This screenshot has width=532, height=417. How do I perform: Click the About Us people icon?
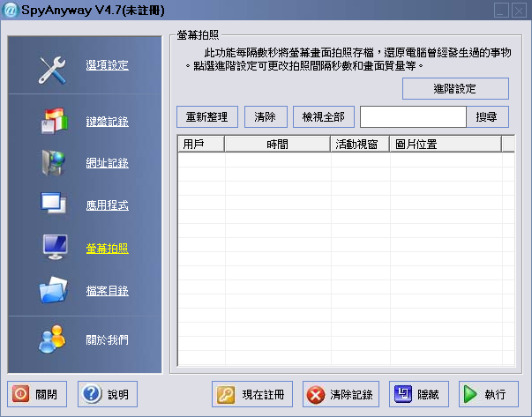click(53, 339)
